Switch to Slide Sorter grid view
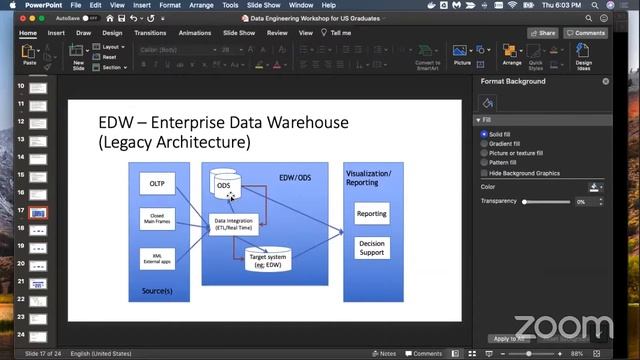 point(472,353)
